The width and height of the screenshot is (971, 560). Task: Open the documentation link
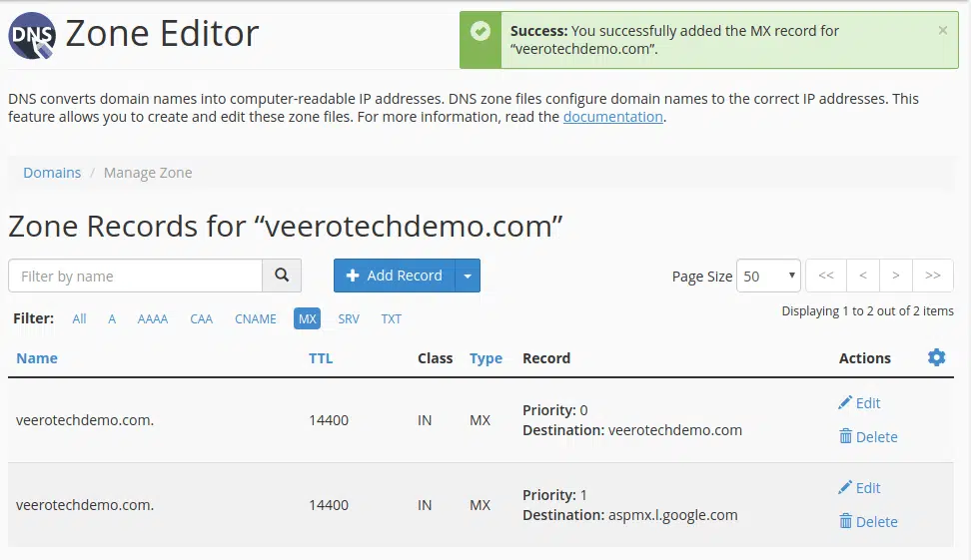613,117
